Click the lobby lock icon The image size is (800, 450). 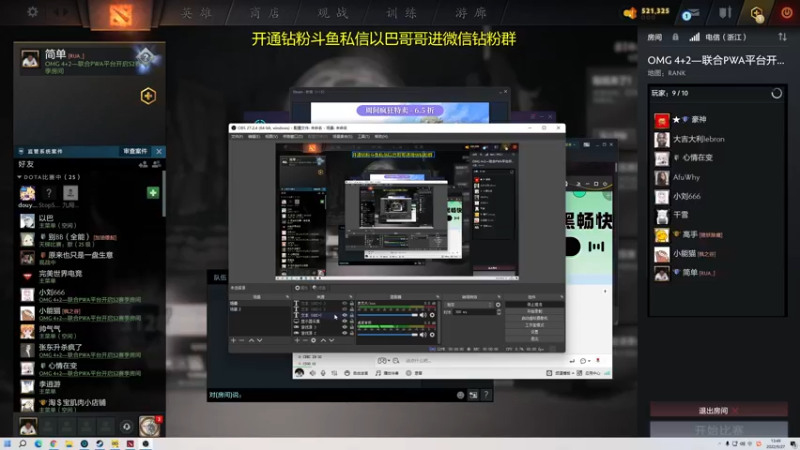(676, 37)
